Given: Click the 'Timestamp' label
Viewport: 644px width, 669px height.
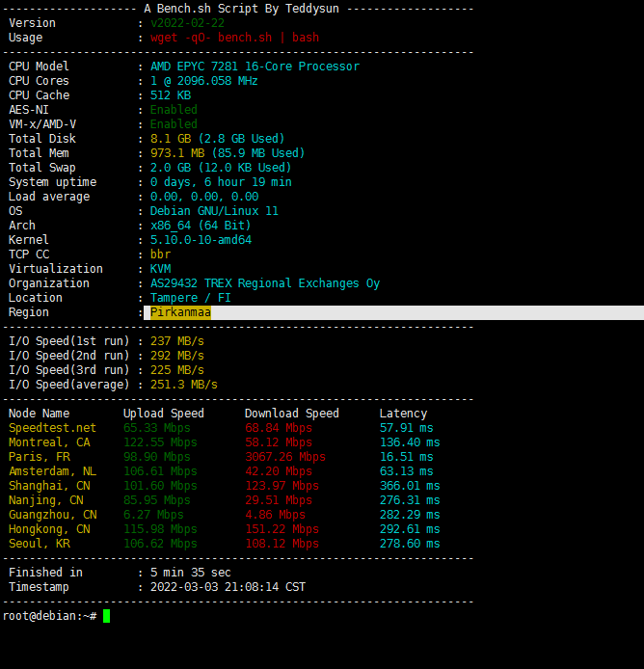Looking at the screenshot, I should click(x=39, y=587).
